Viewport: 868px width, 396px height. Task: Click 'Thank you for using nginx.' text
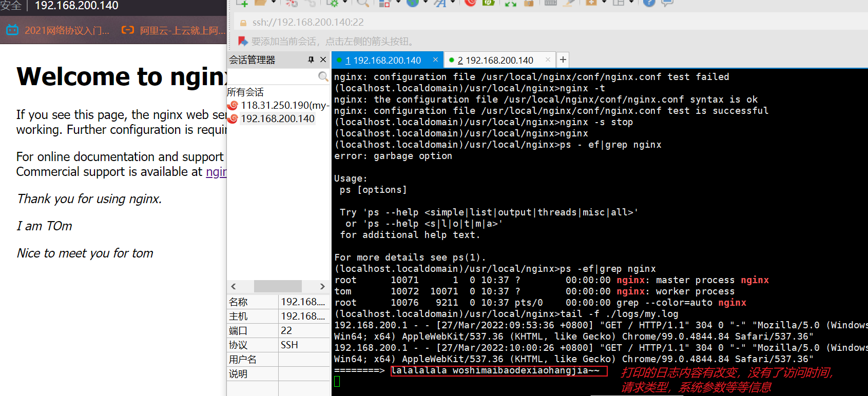(89, 199)
